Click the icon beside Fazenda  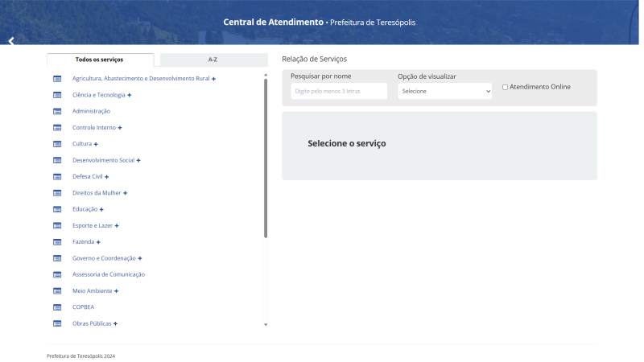[57, 242]
